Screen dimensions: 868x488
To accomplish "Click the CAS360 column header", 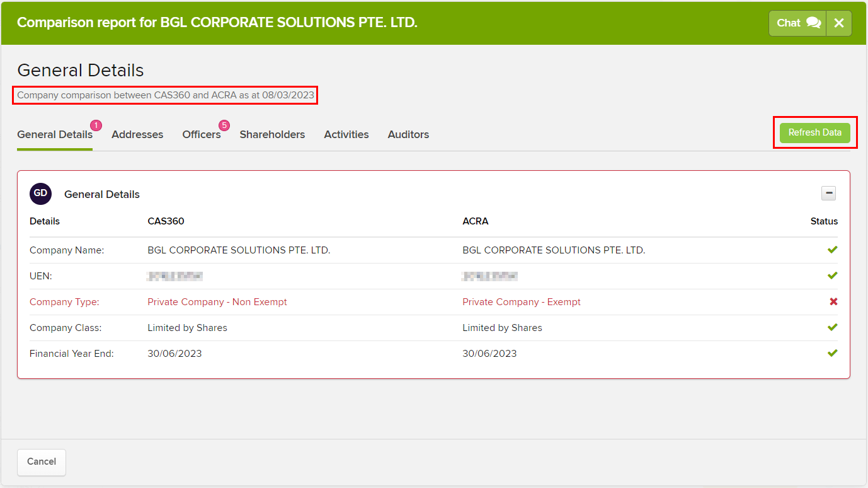I will (166, 221).
